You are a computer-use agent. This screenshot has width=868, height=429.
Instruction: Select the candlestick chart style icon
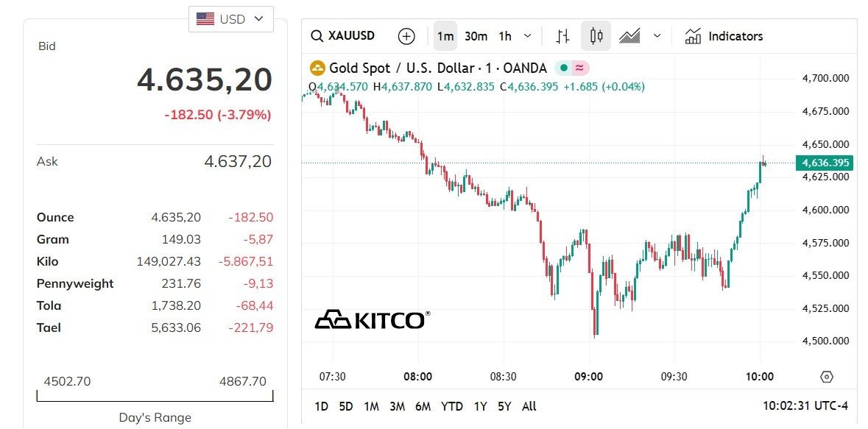[596, 36]
